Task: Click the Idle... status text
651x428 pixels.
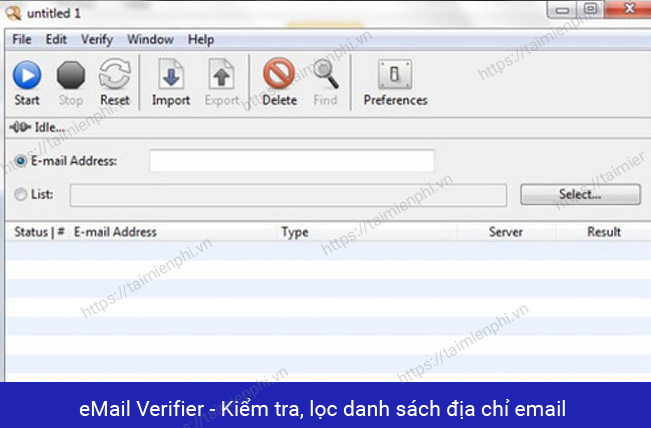Action: pos(49,127)
